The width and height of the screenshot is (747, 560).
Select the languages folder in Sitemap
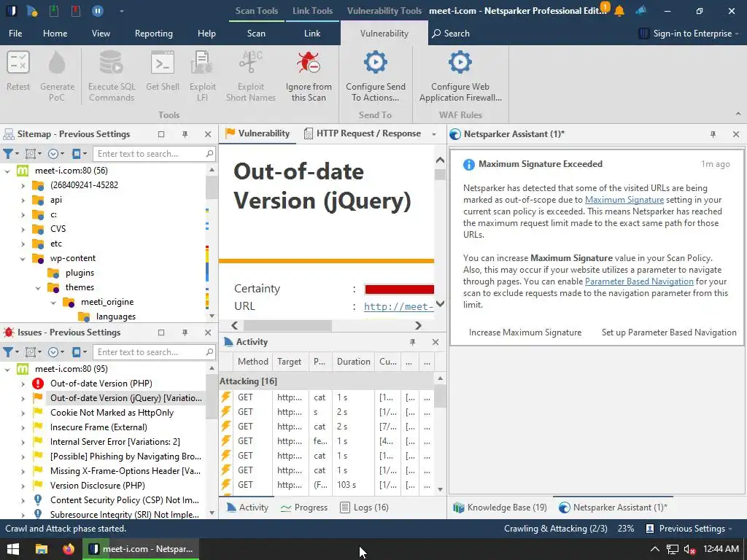click(116, 316)
